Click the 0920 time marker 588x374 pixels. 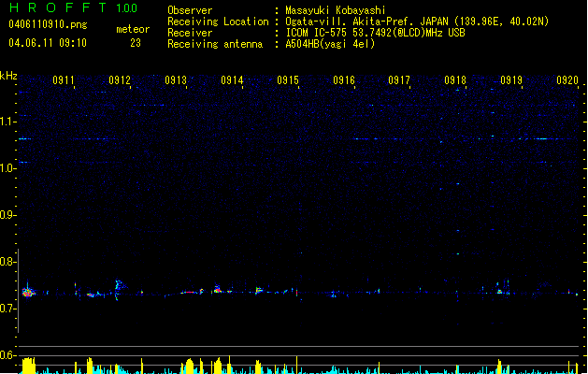(567, 80)
